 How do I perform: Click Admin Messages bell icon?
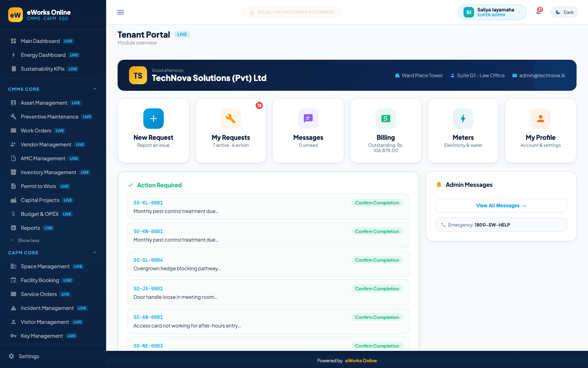439,185
